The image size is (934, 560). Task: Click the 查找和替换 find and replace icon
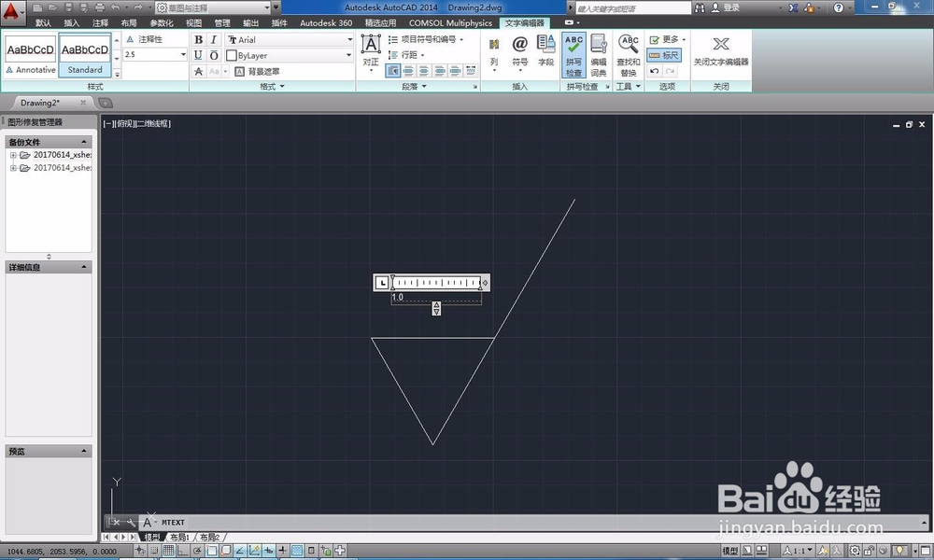point(628,55)
